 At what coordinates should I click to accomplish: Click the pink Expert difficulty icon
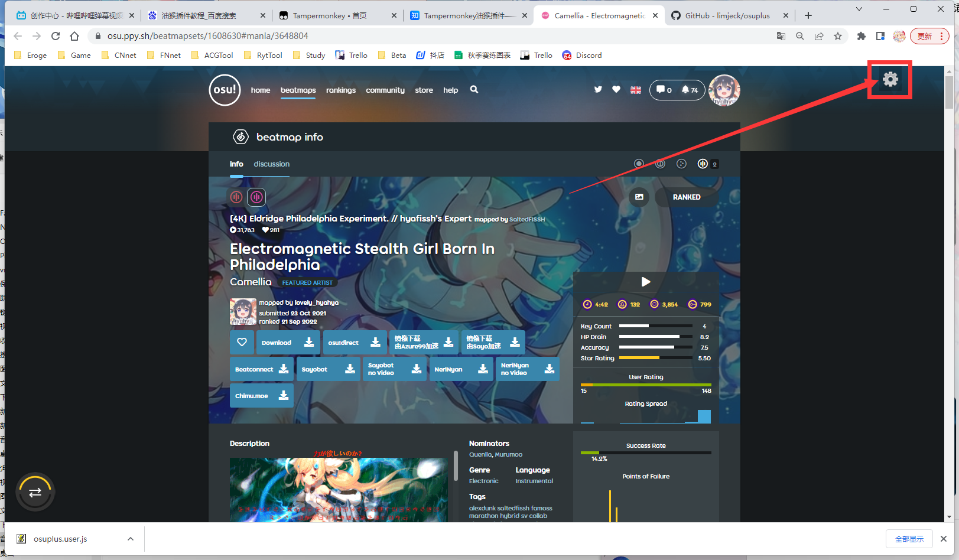point(256,197)
